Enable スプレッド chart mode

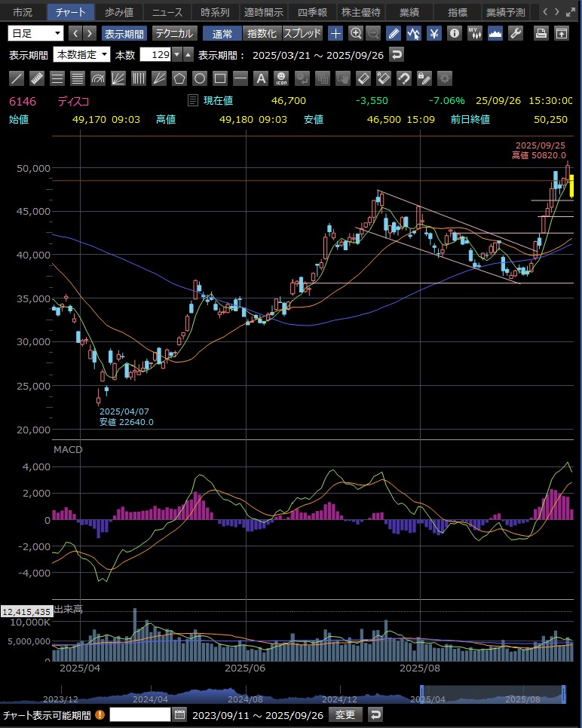pyautogui.click(x=302, y=33)
